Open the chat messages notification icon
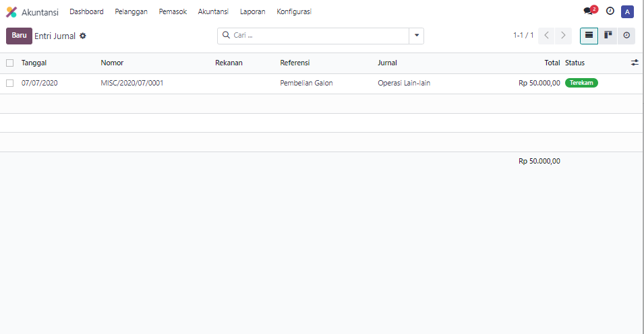The height and width of the screenshot is (334, 644). tap(588, 11)
